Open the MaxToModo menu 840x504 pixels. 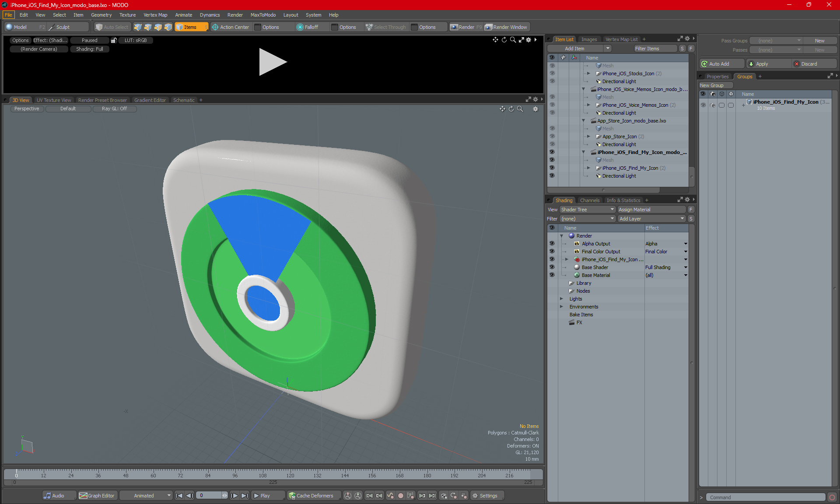tap(263, 15)
